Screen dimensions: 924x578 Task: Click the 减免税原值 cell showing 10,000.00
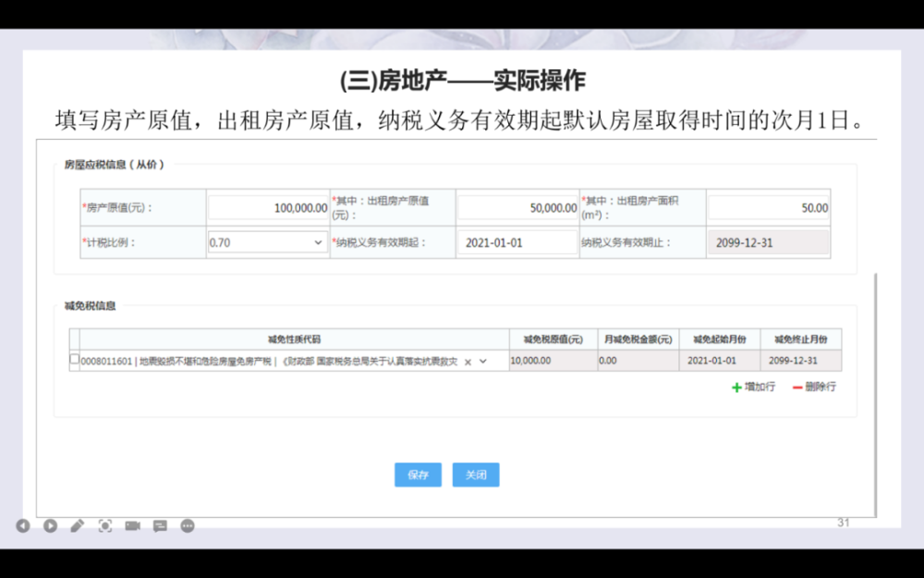pos(551,361)
